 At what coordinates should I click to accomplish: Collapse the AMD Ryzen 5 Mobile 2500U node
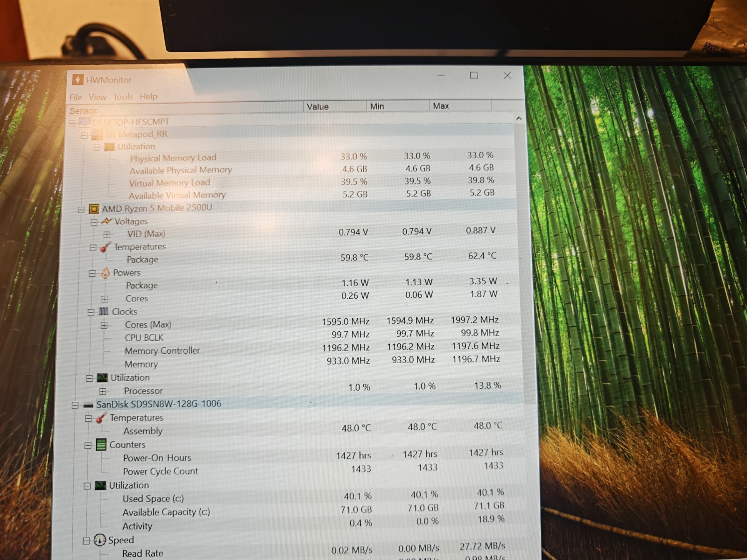tap(81, 210)
